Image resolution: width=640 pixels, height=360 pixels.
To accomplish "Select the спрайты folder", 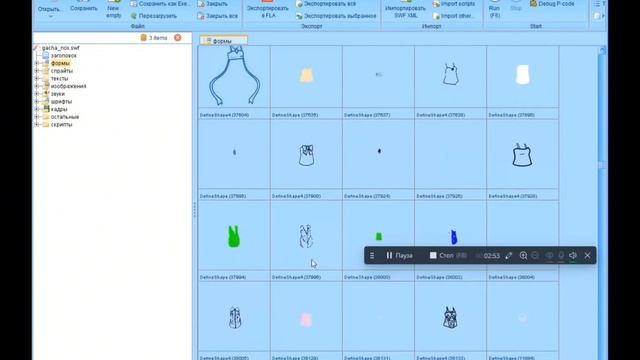I will point(62,71).
